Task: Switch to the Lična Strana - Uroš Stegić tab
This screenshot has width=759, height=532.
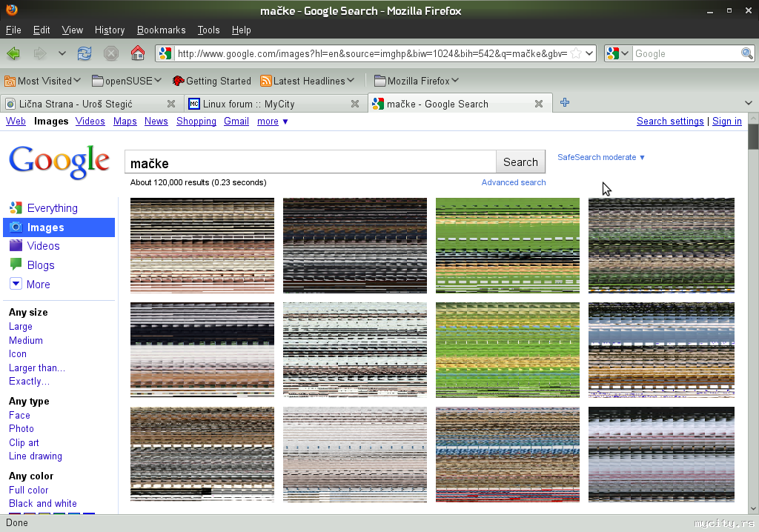Action: tap(82, 104)
